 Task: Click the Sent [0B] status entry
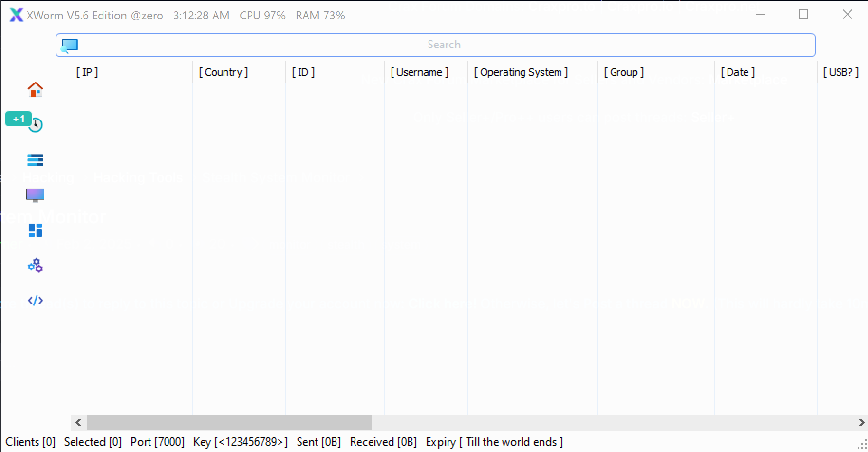[x=319, y=442]
